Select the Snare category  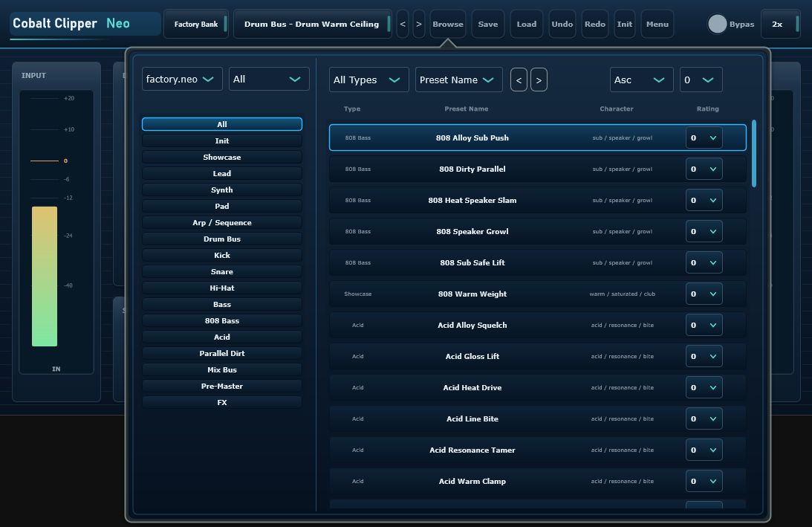(x=221, y=271)
